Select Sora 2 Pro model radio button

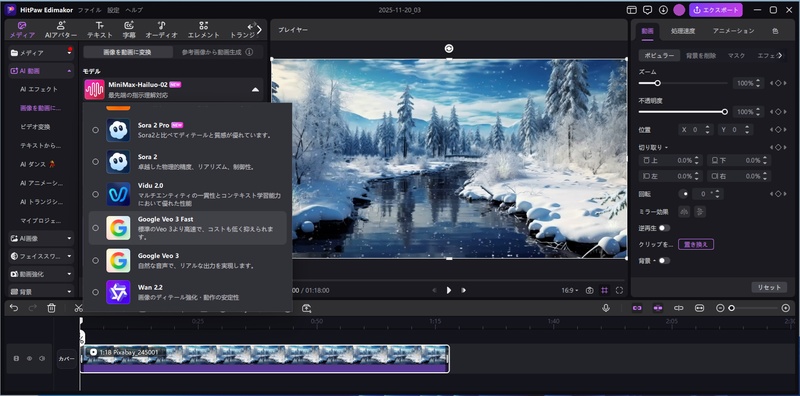pyautogui.click(x=95, y=130)
